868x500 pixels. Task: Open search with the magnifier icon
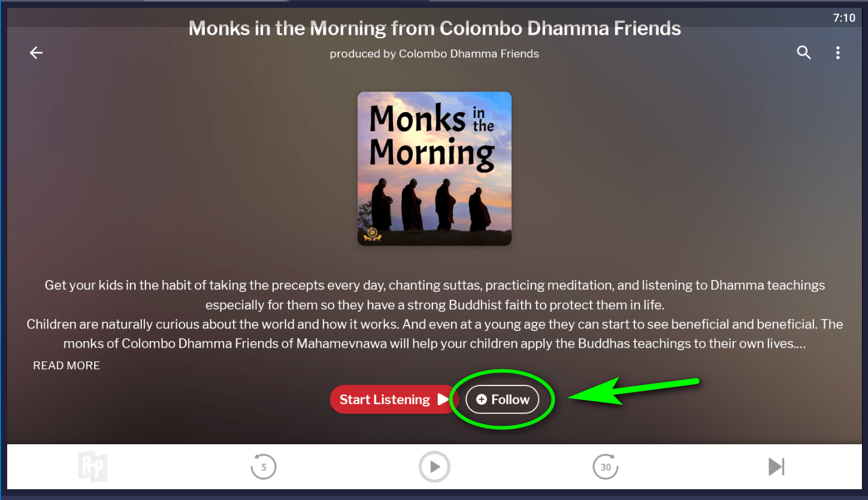[x=804, y=53]
